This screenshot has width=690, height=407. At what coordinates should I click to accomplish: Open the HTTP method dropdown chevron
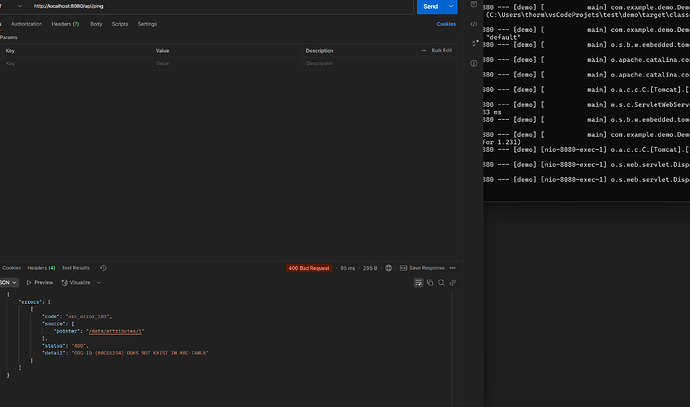pos(19,6)
